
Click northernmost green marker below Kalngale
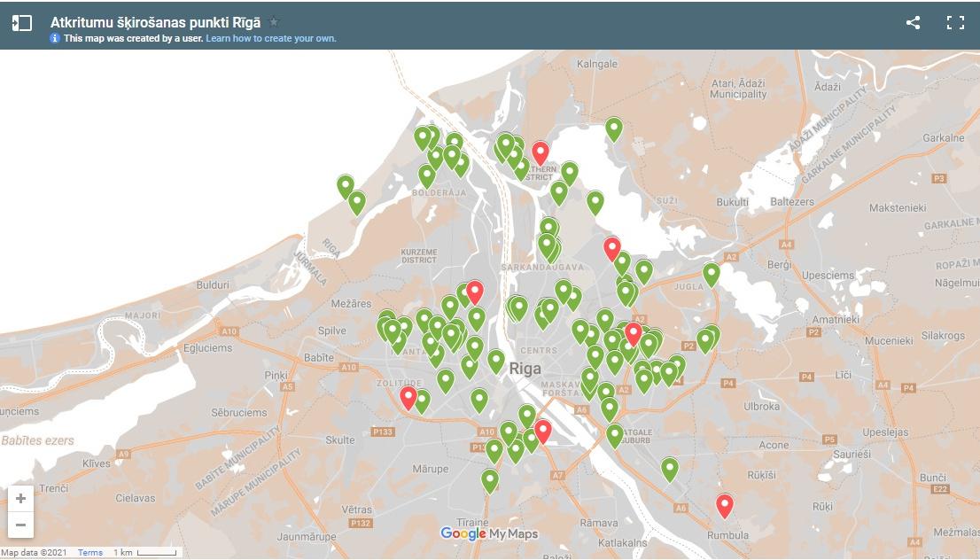tap(614, 128)
